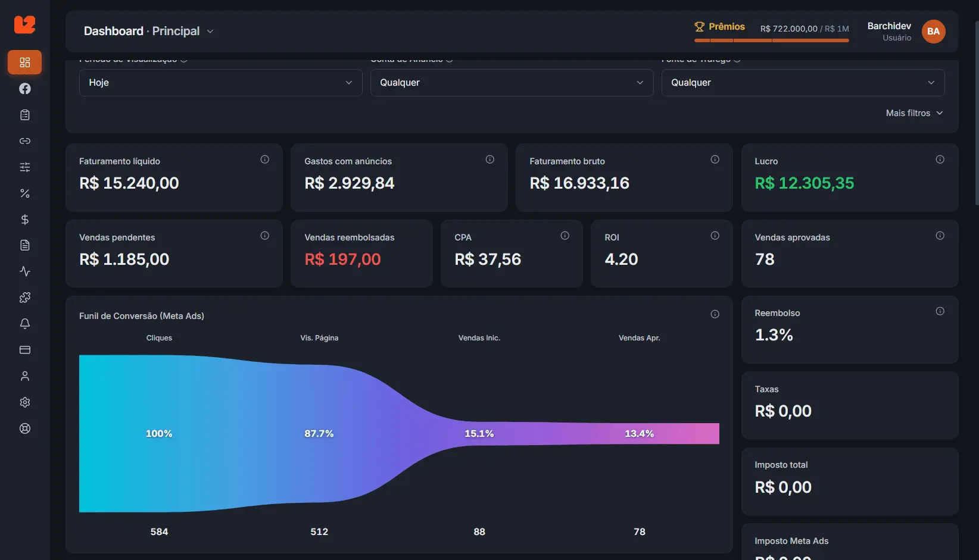Open the activity pulse icon in sidebar
The width and height of the screenshot is (979, 560).
[x=24, y=271]
